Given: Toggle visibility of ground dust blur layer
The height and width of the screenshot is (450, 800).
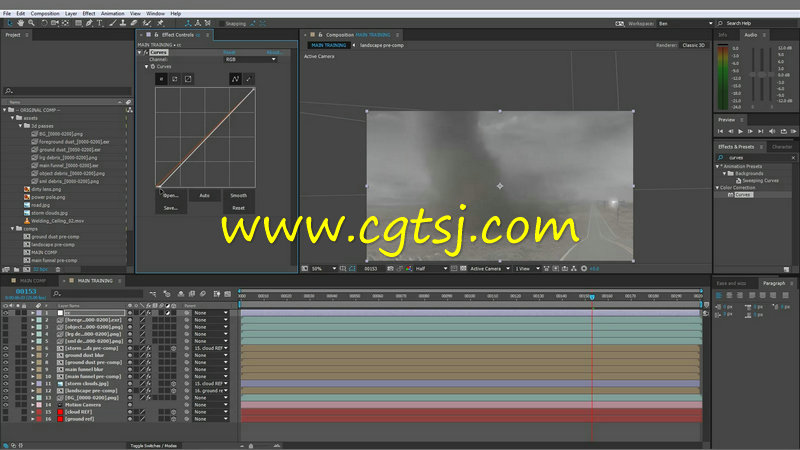Looking at the screenshot, I should [6, 355].
